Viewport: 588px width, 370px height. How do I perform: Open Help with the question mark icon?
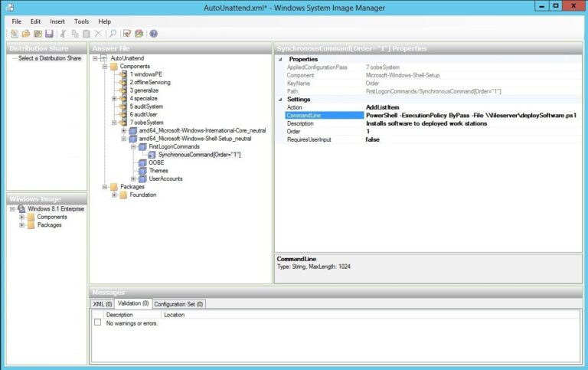tap(153, 34)
